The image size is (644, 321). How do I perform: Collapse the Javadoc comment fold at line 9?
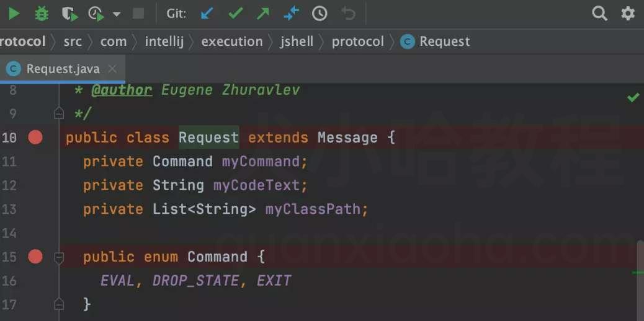59,113
